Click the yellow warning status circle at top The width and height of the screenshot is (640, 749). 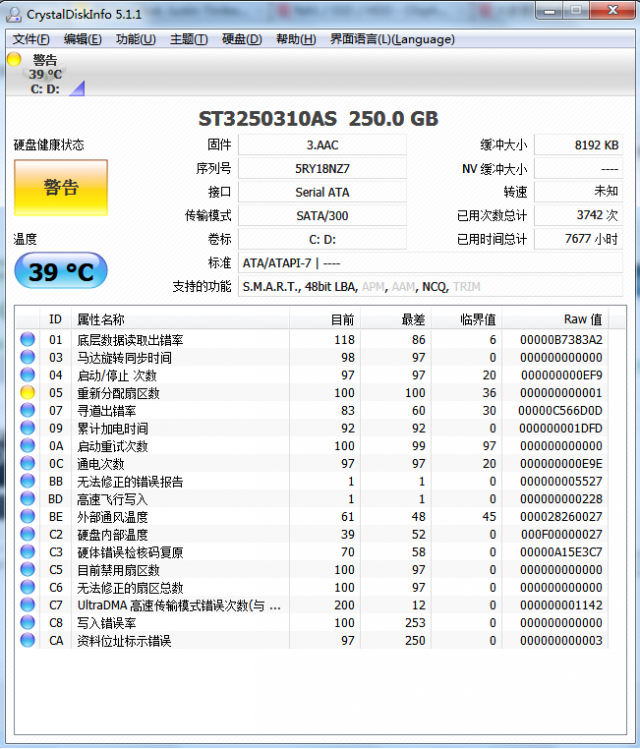click(x=14, y=59)
